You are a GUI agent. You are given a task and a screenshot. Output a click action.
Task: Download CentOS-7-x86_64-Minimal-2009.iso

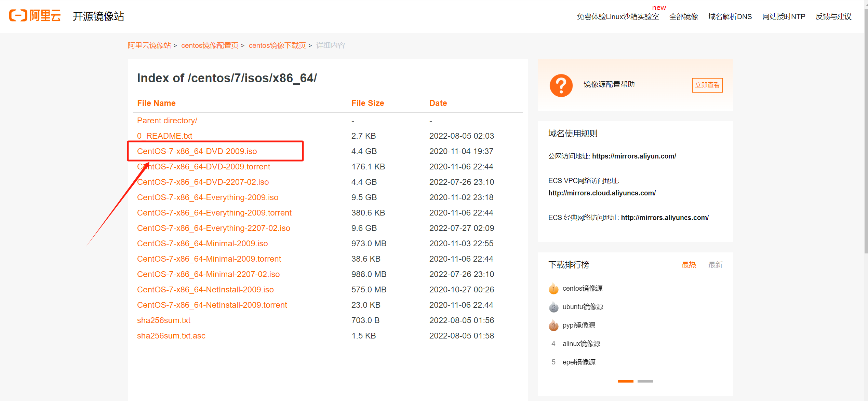coord(202,244)
